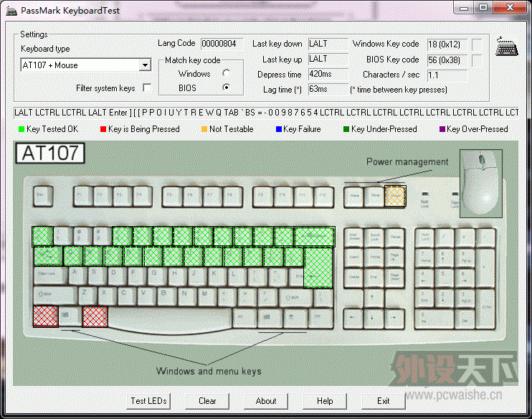Click the keyboard icon beside key codes
532x419 pixels.
(507, 47)
